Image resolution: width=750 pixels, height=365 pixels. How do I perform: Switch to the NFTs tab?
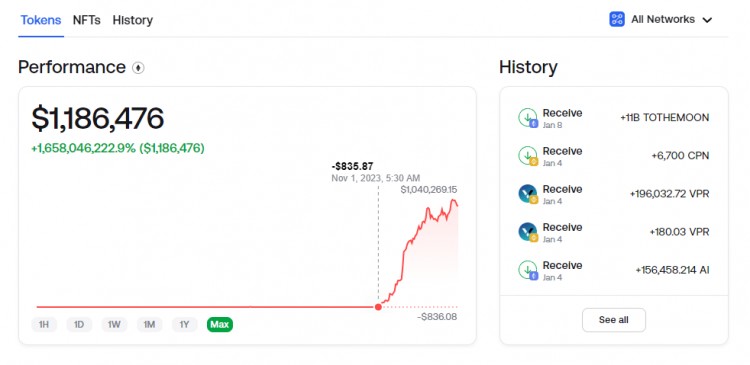pos(87,20)
